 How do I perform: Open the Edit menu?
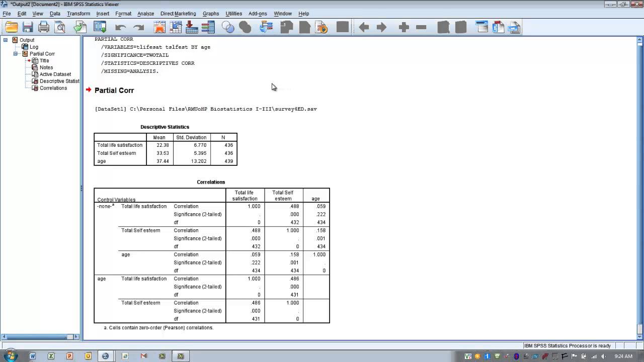pos(22,14)
